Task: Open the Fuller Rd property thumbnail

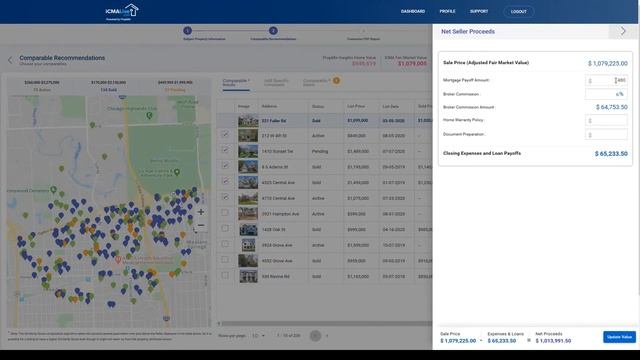Action: pyautogui.click(x=248, y=121)
